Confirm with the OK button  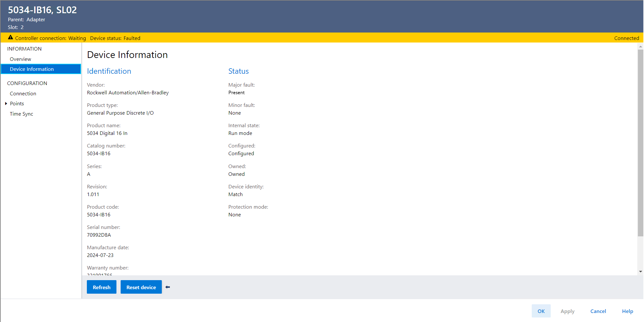(541, 311)
